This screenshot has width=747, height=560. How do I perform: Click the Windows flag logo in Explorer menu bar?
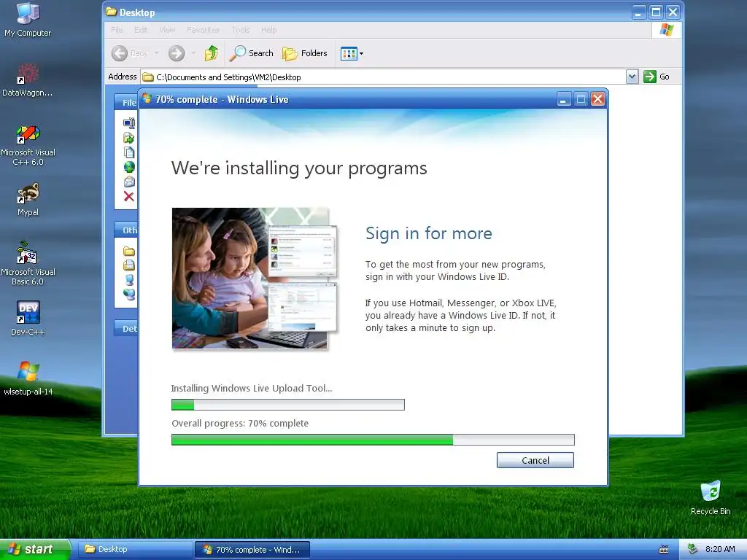[x=667, y=30]
